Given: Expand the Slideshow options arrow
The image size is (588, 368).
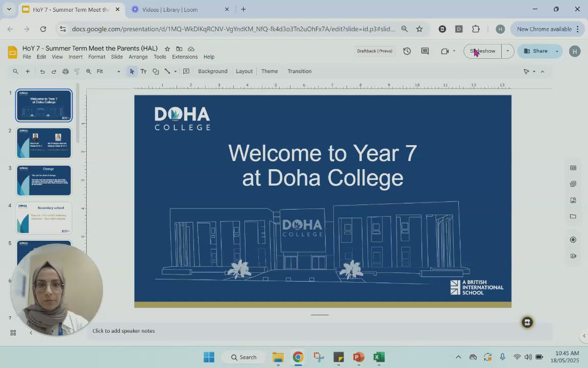Looking at the screenshot, I should point(508,51).
